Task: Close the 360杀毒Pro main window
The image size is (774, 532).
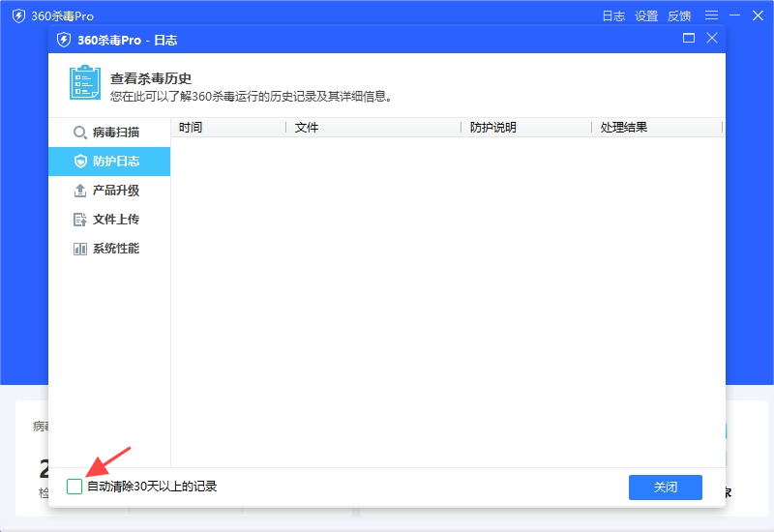Action: click(x=758, y=15)
